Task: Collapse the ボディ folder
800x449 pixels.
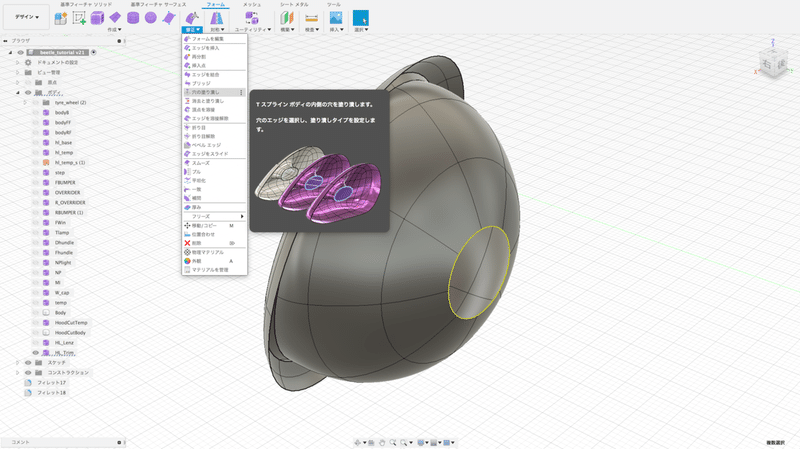Action: pyautogui.click(x=17, y=92)
